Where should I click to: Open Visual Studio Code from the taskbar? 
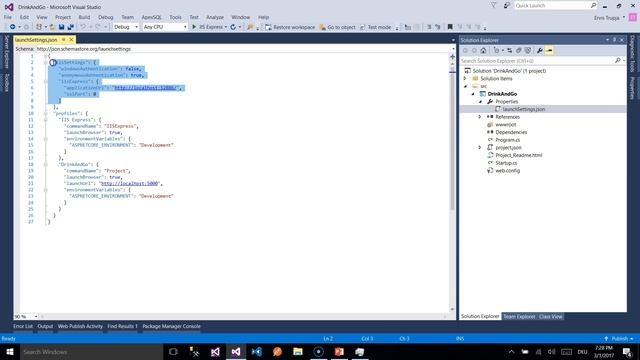point(256,351)
